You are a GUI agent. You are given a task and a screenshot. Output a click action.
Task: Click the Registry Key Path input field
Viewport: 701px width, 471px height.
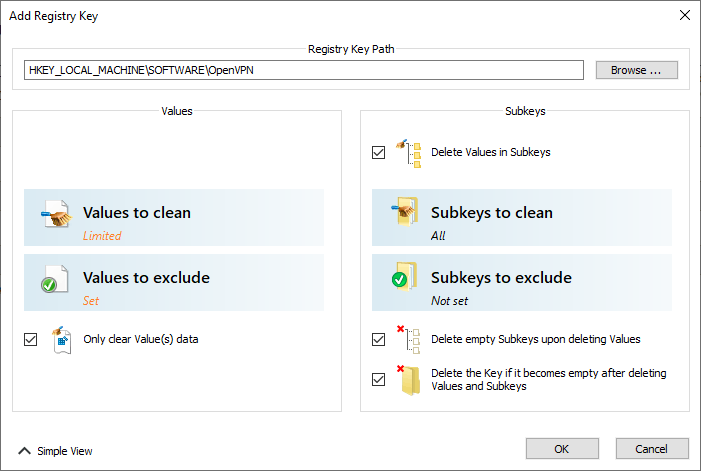coord(304,70)
